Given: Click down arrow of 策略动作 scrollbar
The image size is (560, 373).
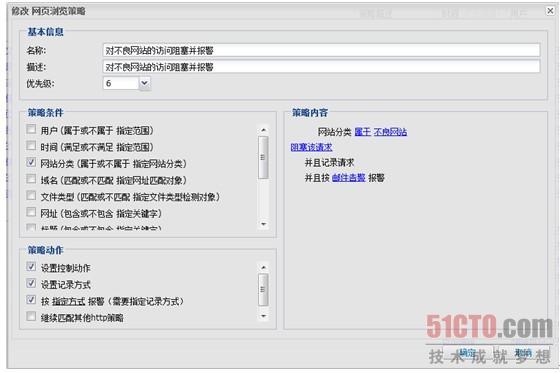Looking at the screenshot, I should click(x=264, y=316).
